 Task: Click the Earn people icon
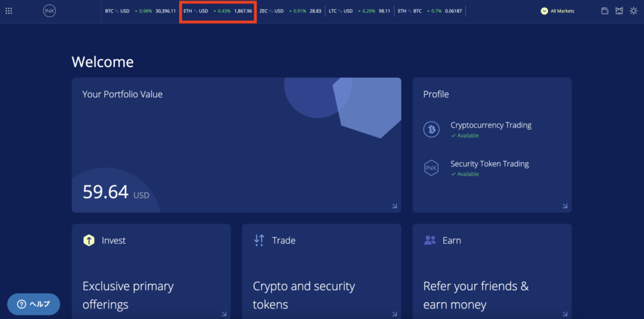tap(430, 240)
